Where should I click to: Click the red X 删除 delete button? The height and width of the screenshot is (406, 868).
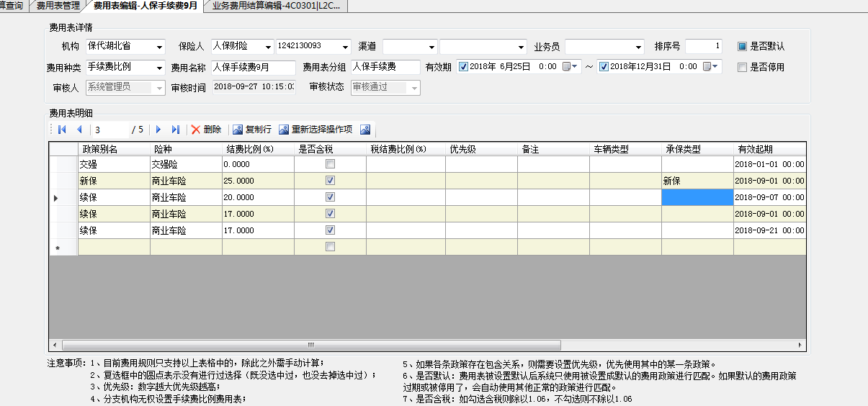pos(206,130)
